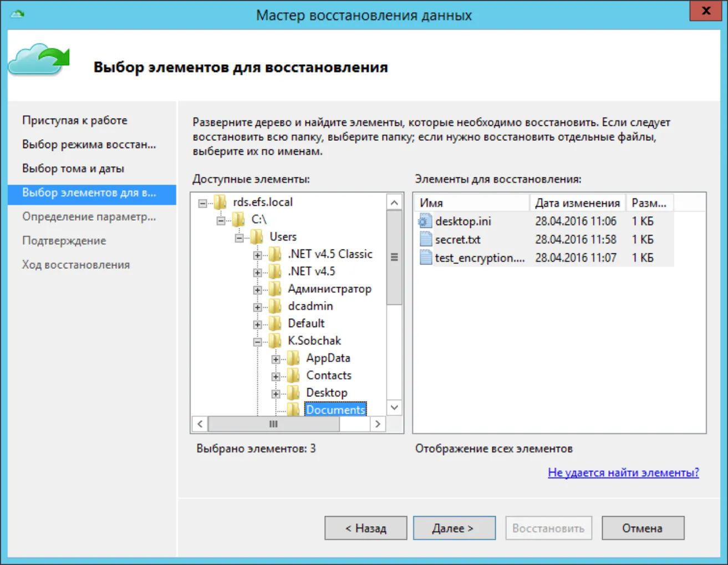Screen dimensions: 728x565
Task: Sort by the Имя column header
Action: [x=472, y=202]
